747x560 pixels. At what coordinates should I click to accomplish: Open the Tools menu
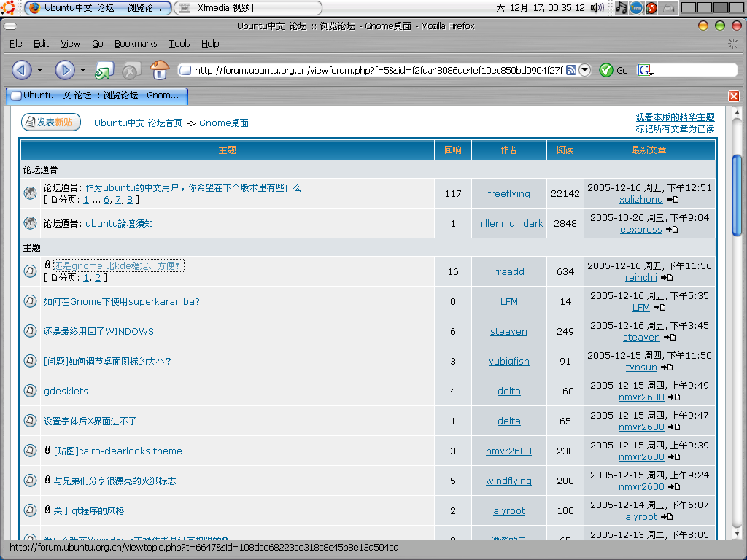point(179,43)
